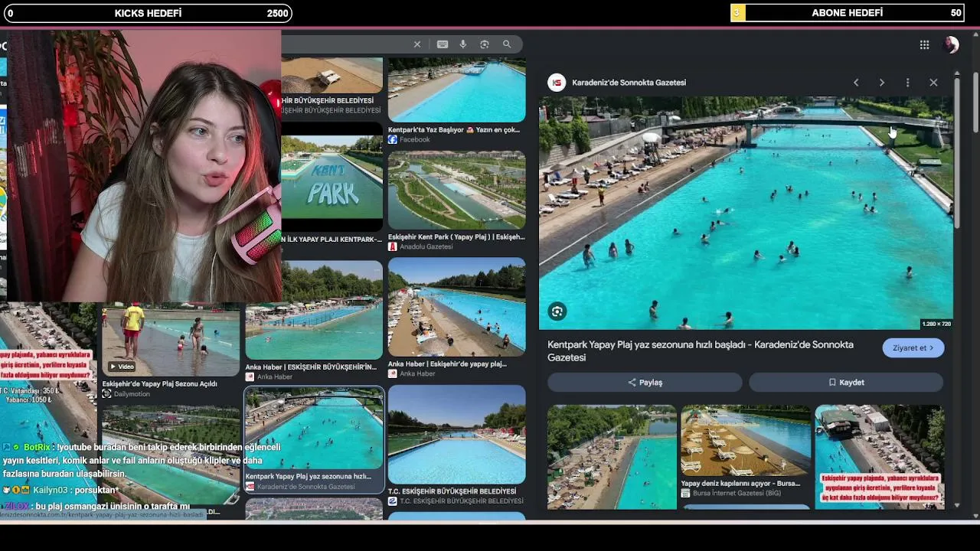Click the Facebook source label under the result

coord(415,140)
